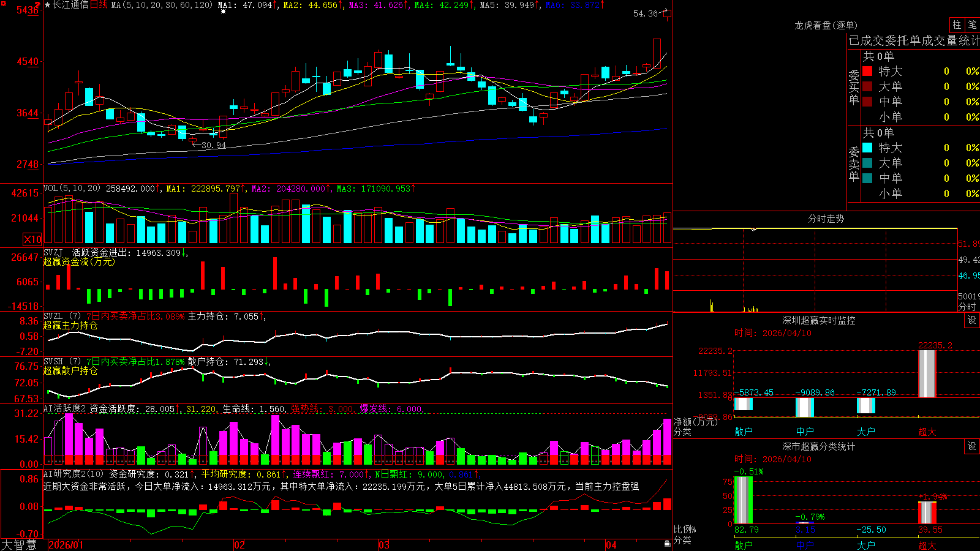Click the AI研究度2(10) indicator name
The image size is (980, 551).
74,474
